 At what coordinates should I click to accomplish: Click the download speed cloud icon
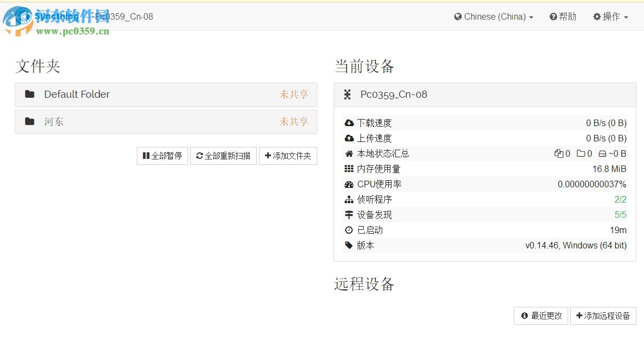point(349,123)
